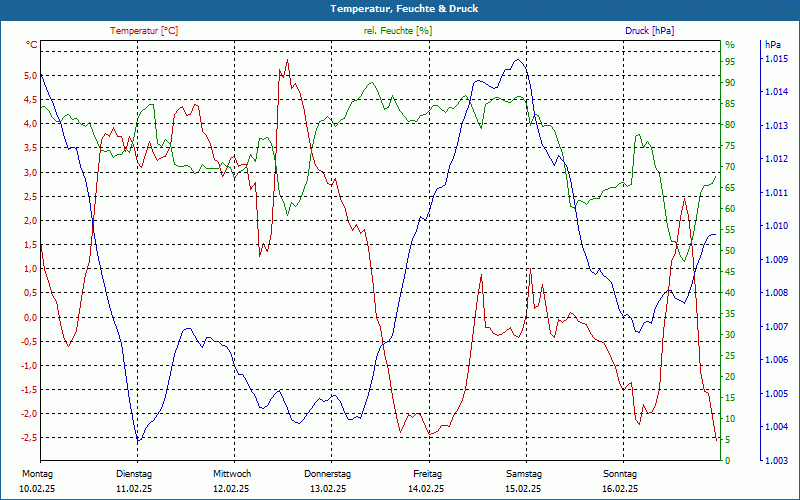Click the date '10.02.25'
This screenshot has height=500, width=800.
tap(37, 489)
